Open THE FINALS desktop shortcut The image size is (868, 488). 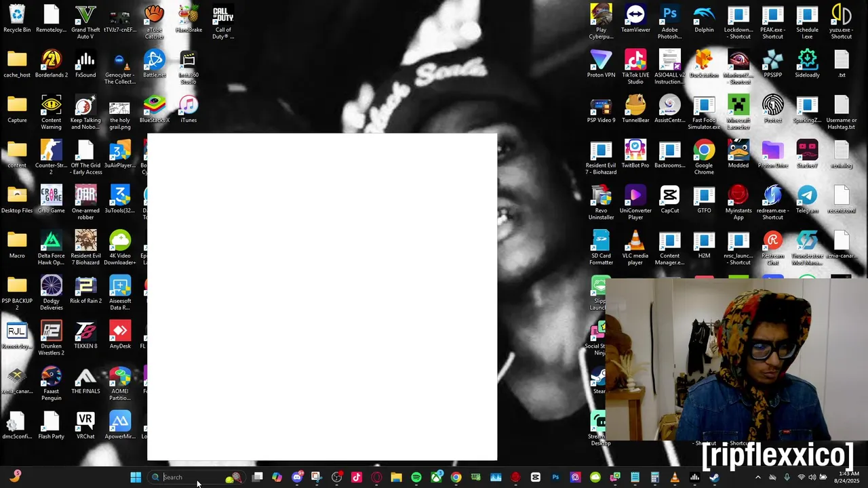(85, 381)
